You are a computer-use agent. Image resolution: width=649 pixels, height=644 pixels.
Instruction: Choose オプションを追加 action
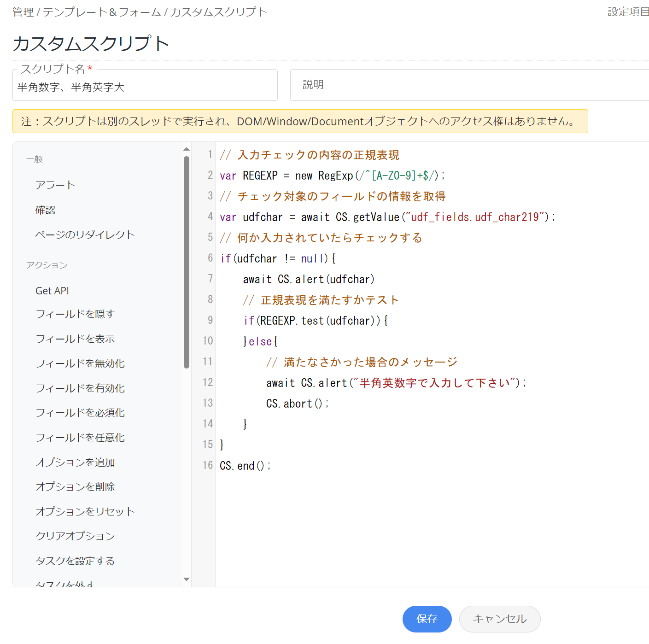click(x=75, y=462)
